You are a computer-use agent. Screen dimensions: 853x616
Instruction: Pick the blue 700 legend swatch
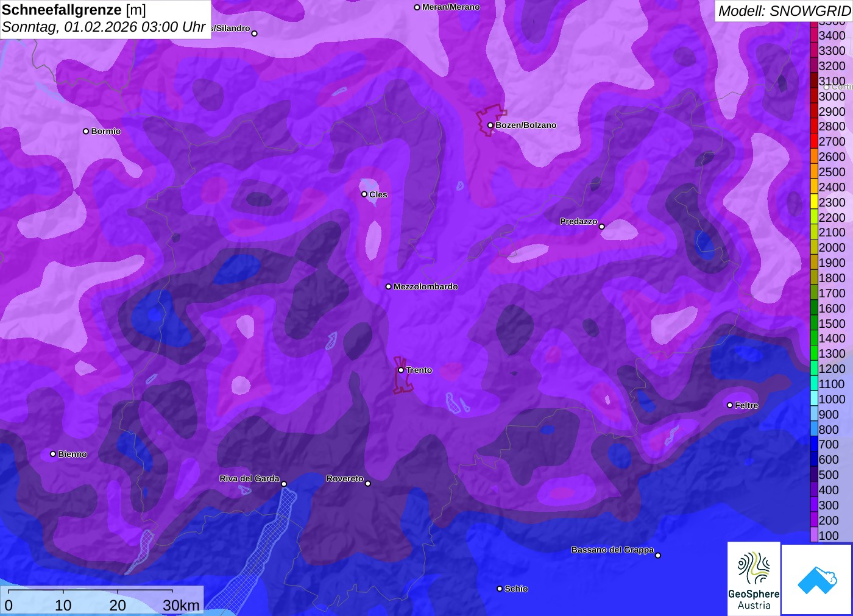(814, 444)
